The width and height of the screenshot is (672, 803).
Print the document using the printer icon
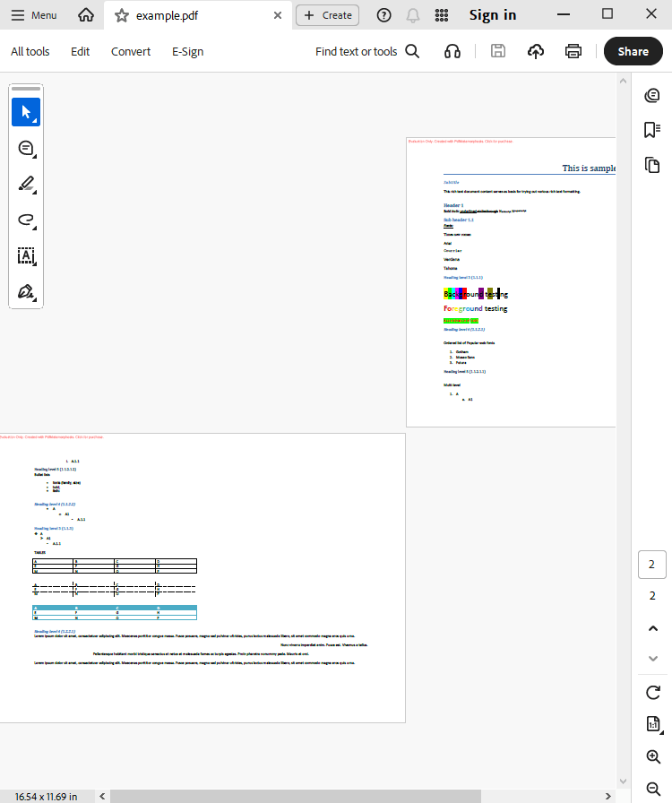[x=573, y=52]
